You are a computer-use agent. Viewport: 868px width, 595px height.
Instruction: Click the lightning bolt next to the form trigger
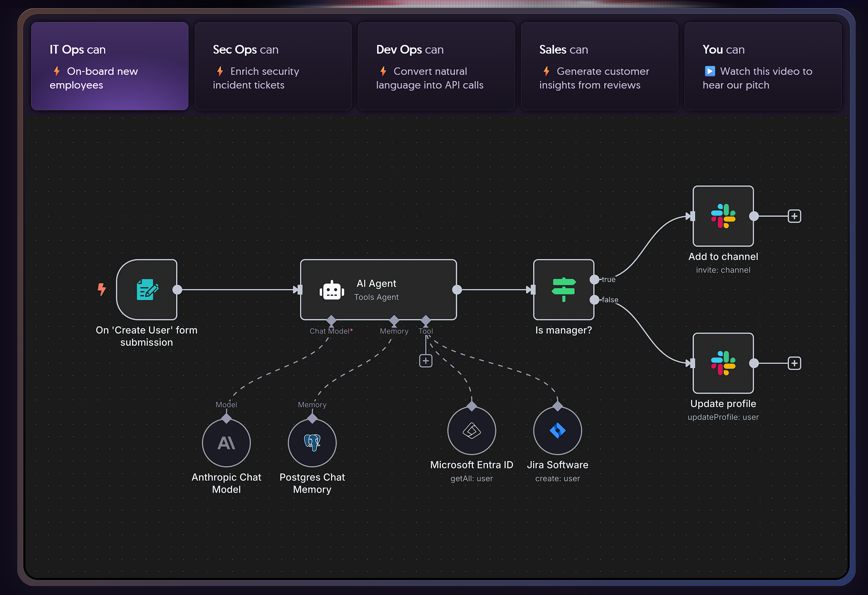pos(102,289)
